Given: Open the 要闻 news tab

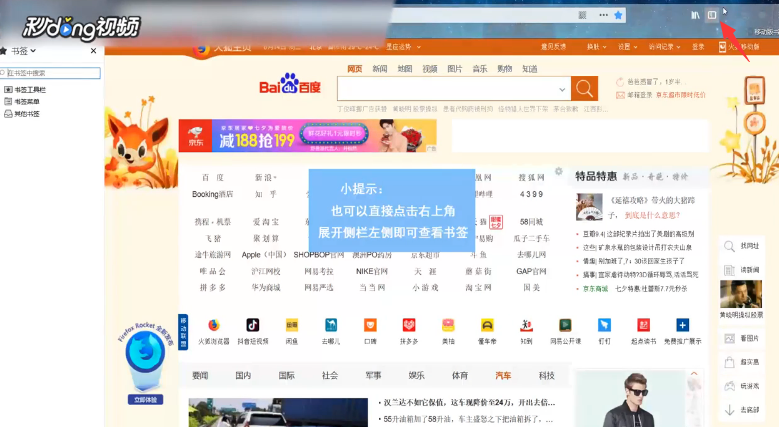Looking at the screenshot, I should coord(200,376).
